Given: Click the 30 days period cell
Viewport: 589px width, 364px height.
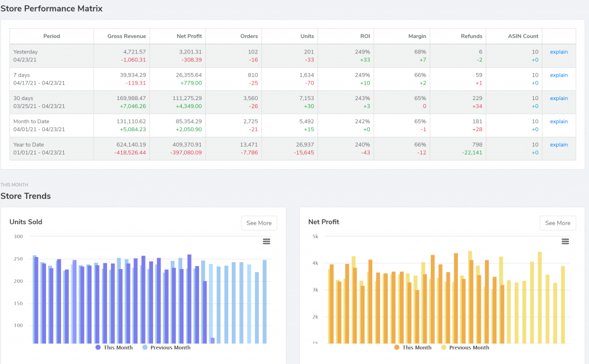Looking at the screenshot, I should pyautogui.click(x=51, y=102).
